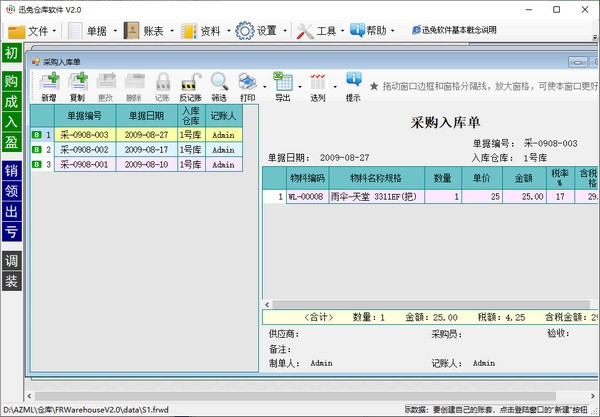Viewport: 600px width, 417px height.
Task: Open the 设置 menu
Action: pos(258,31)
